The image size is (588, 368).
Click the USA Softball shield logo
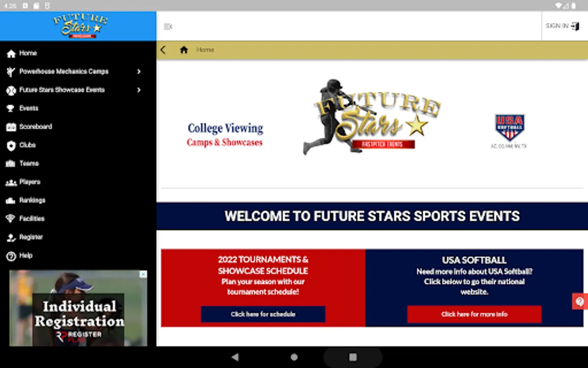pos(509,128)
